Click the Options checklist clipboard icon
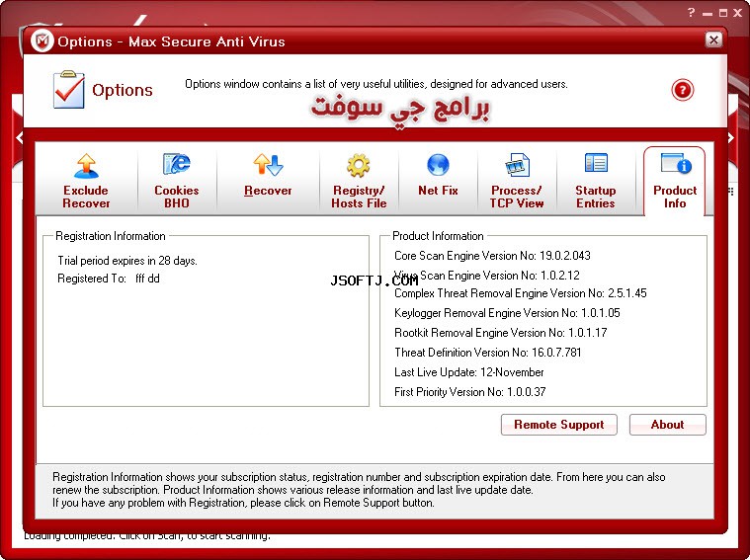750x560 pixels. click(69, 90)
